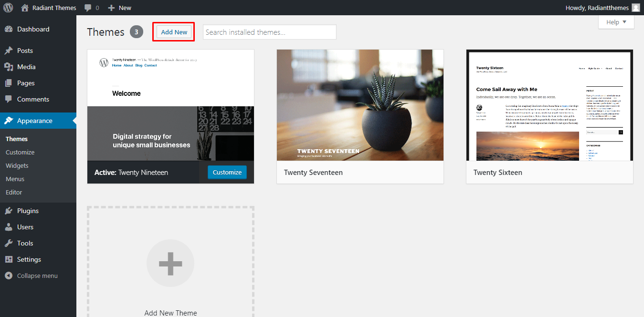Click the plus icon next to New

(111, 8)
